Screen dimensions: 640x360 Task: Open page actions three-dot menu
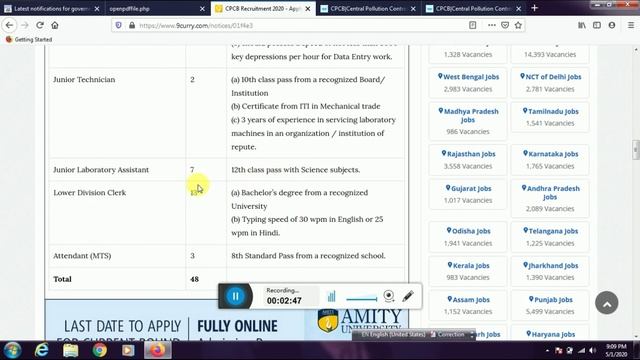[491, 25]
